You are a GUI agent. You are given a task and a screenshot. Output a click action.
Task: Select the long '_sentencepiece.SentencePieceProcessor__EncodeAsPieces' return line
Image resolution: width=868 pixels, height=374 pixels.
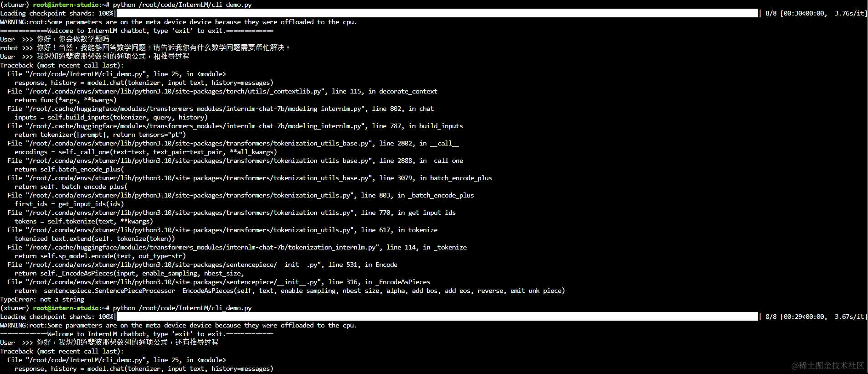pyautogui.click(x=290, y=291)
